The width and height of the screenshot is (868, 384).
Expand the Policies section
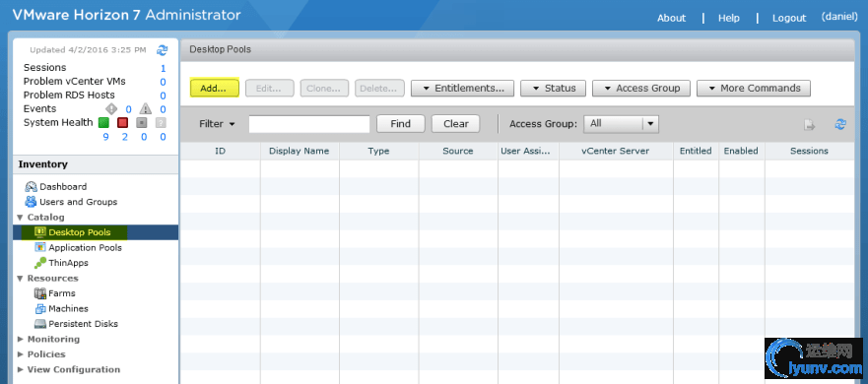(20, 354)
